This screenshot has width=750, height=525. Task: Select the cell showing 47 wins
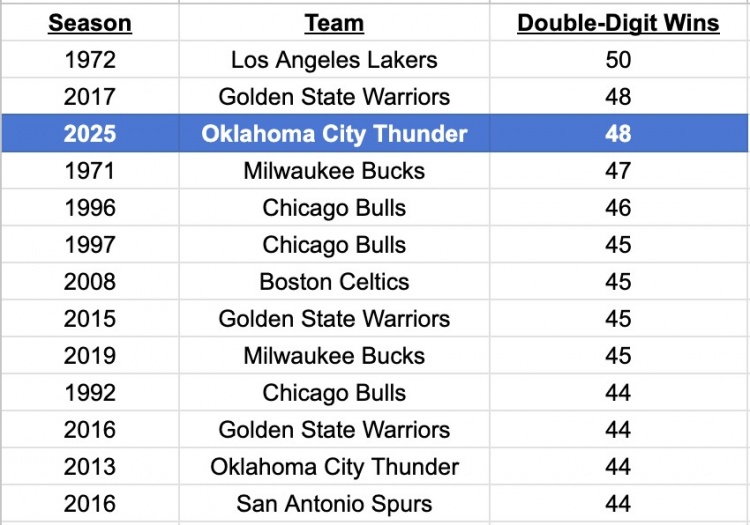[x=618, y=171]
